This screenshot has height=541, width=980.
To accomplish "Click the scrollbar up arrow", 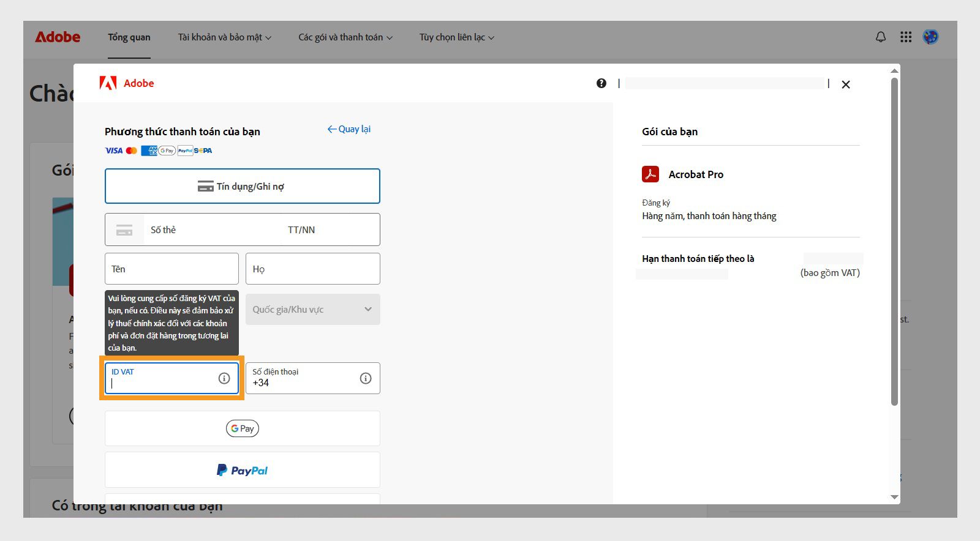I will click(894, 70).
